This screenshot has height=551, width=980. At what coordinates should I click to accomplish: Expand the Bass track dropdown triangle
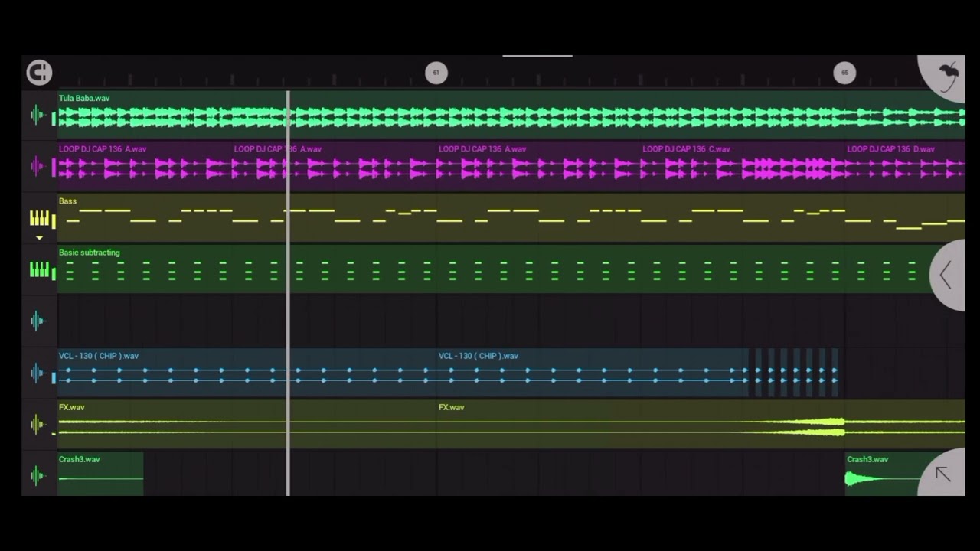(40, 238)
